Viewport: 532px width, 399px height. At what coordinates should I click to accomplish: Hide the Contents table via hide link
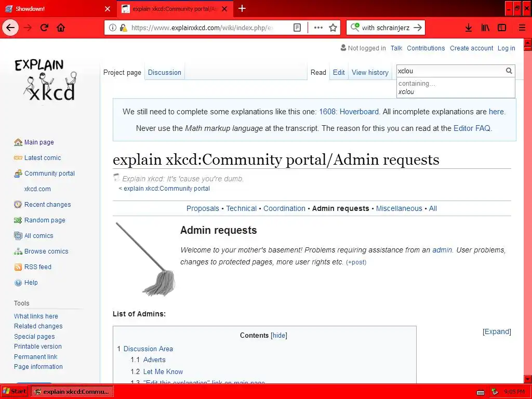[279, 335]
